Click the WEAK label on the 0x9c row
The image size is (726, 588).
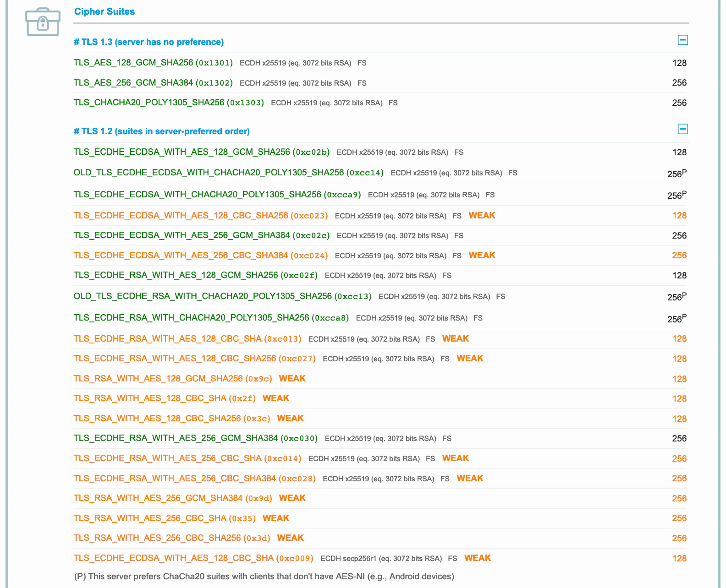292,379
